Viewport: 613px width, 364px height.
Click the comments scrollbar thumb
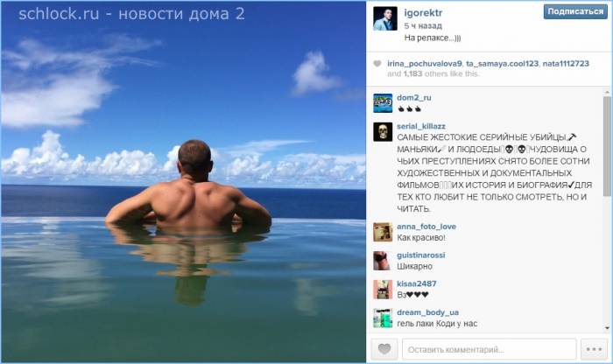(607, 146)
